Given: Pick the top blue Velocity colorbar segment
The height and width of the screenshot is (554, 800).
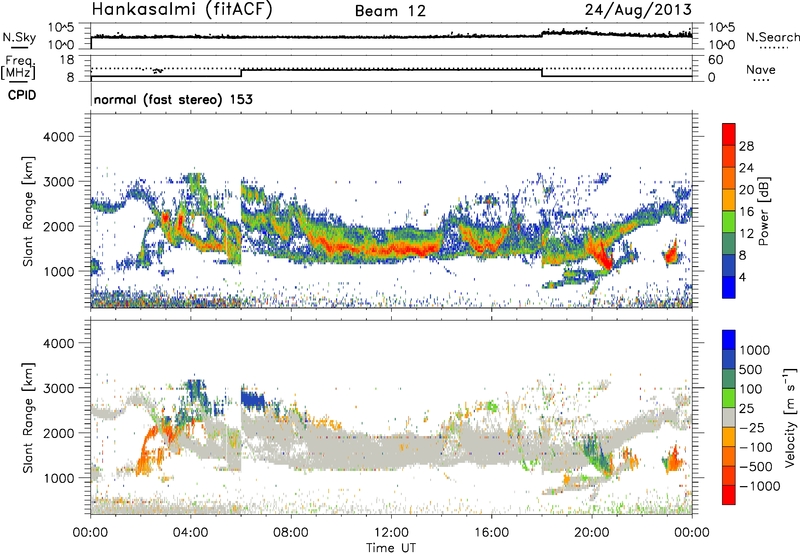Looking at the screenshot, I should pos(729,340).
